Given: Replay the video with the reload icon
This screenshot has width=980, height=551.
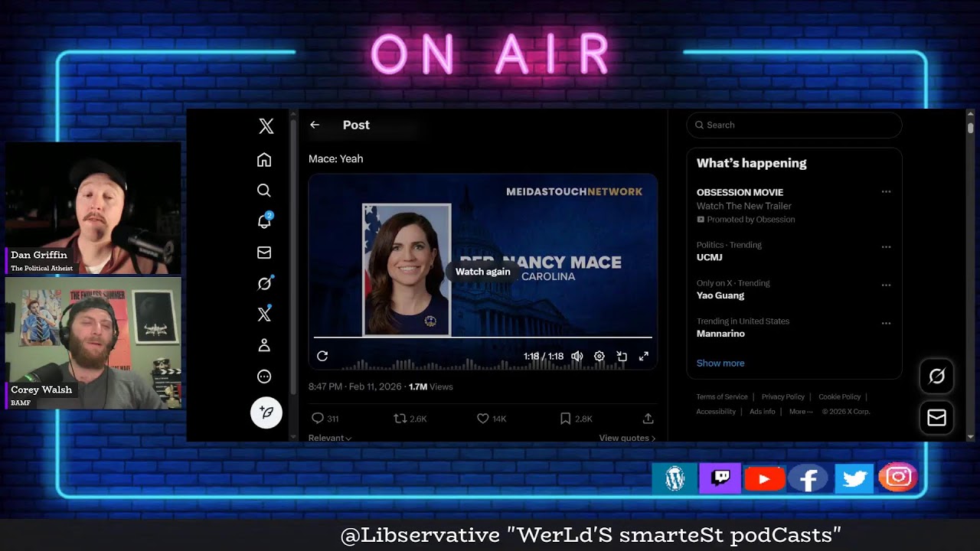Looking at the screenshot, I should pos(322,356).
